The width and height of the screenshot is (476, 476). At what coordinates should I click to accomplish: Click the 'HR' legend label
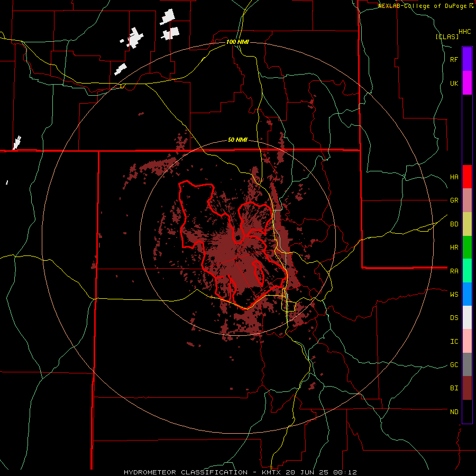(454, 248)
